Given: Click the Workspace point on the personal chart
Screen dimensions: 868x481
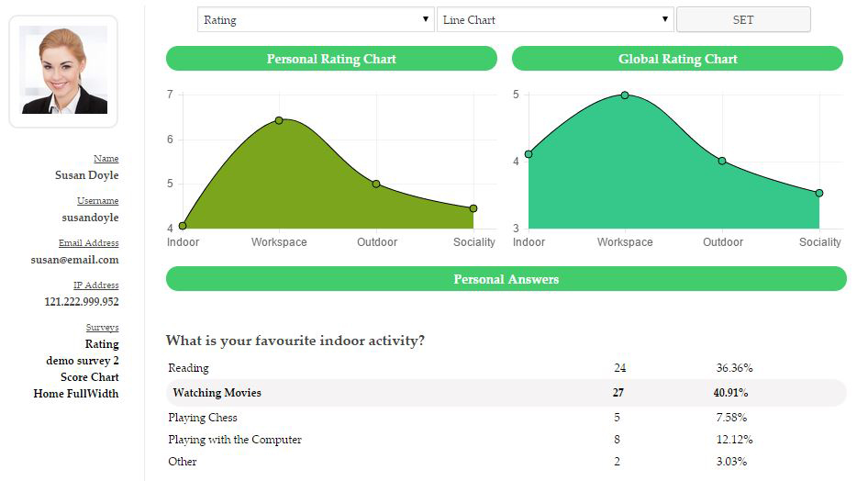Looking at the screenshot, I should coord(279,120).
